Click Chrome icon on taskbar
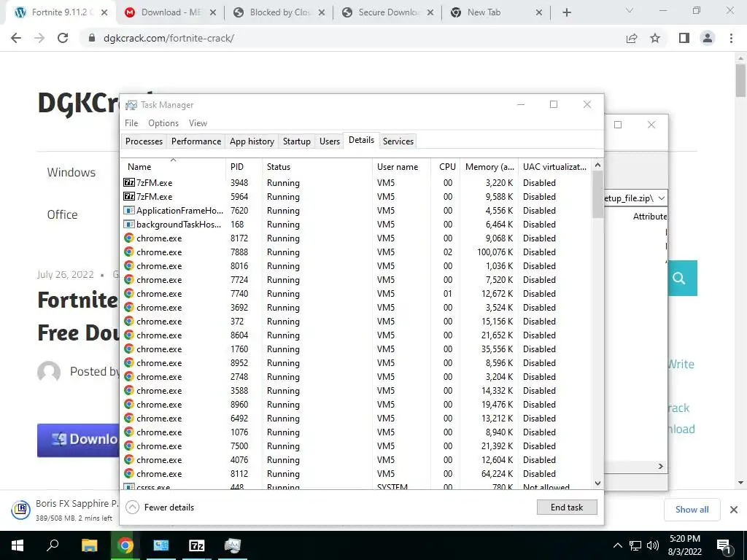Image resolution: width=747 pixels, height=560 pixels. tap(125, 545)
